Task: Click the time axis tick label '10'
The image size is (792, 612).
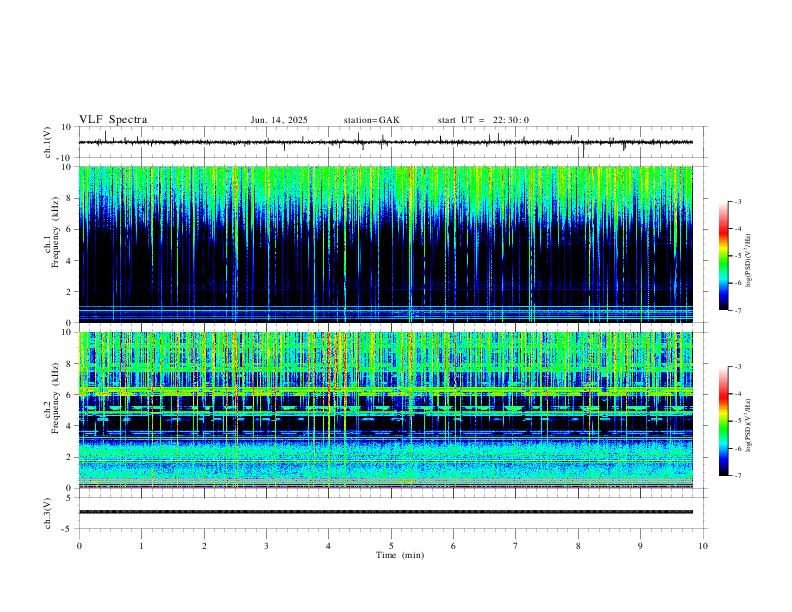Action: coord(703,546)
